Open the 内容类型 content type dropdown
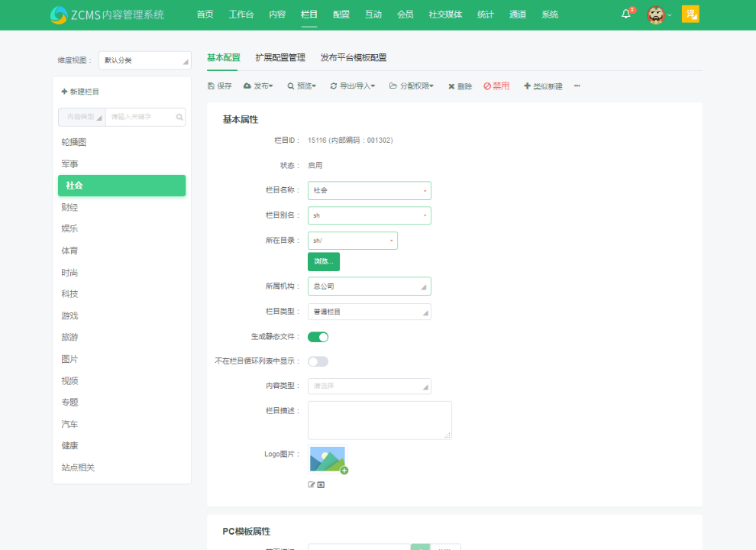Viewport: 756px width, 550px height. pyautogui.click(x=369, y=386)
